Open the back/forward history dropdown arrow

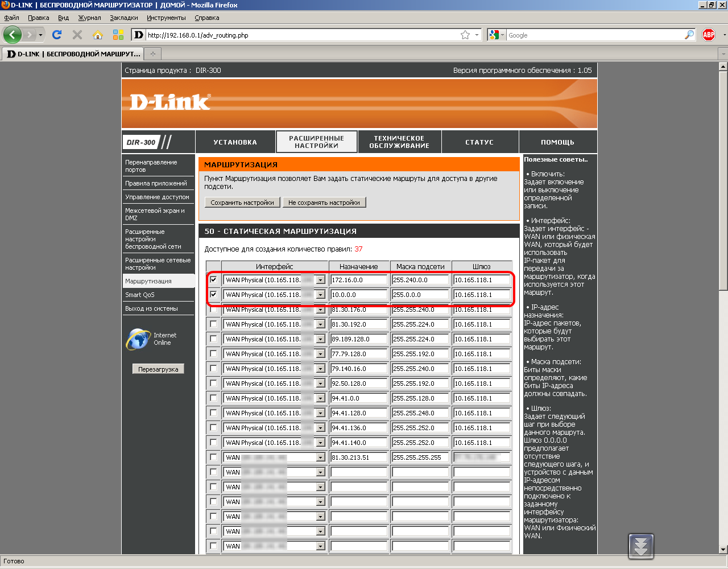point(40,35)
